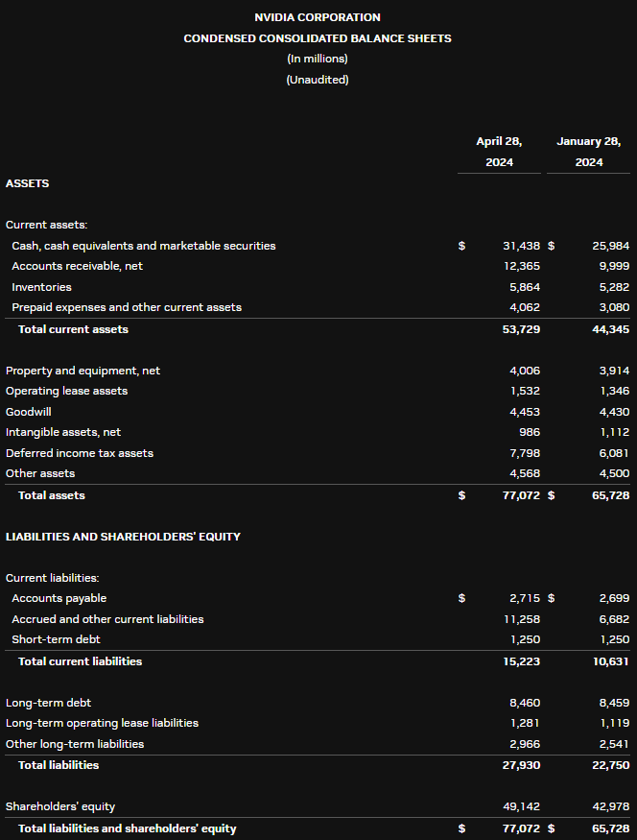Click the 8,460 long-term debt value
The image size is (637, 840).
525,703
